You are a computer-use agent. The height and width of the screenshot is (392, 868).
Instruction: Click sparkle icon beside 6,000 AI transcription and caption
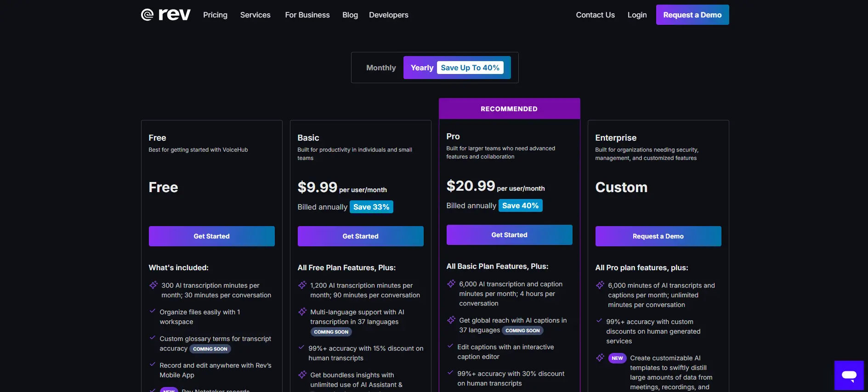[x=451, y=284]
